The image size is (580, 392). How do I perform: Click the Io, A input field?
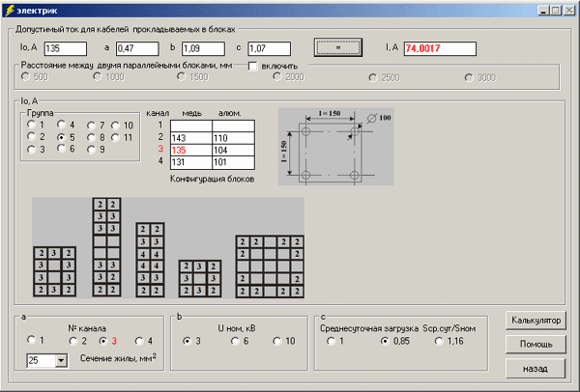tap(65, 47)
